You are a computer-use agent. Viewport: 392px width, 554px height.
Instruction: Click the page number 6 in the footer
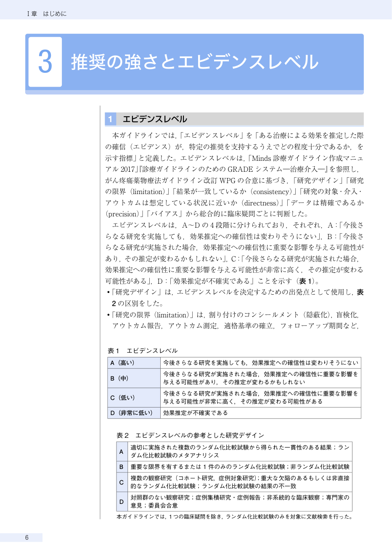[x=27, y=538]
